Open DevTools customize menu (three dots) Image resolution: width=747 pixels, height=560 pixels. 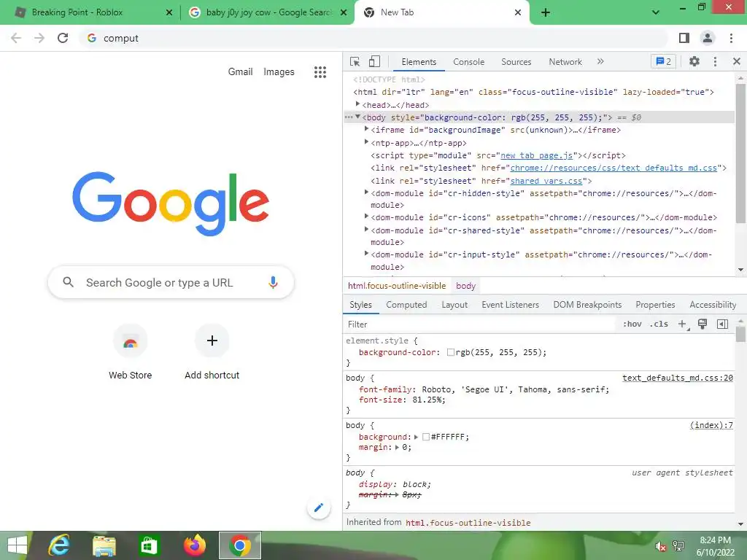pos(715,61)
